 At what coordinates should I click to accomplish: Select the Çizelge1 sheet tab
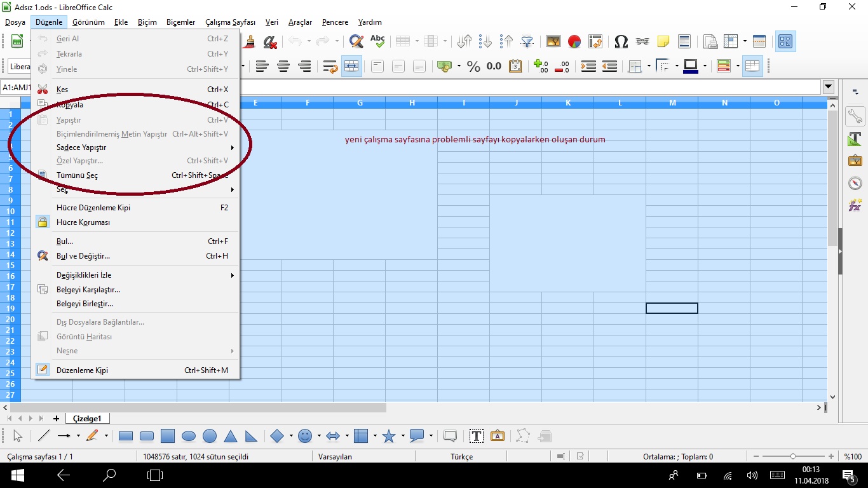click(x=87, y=418)
